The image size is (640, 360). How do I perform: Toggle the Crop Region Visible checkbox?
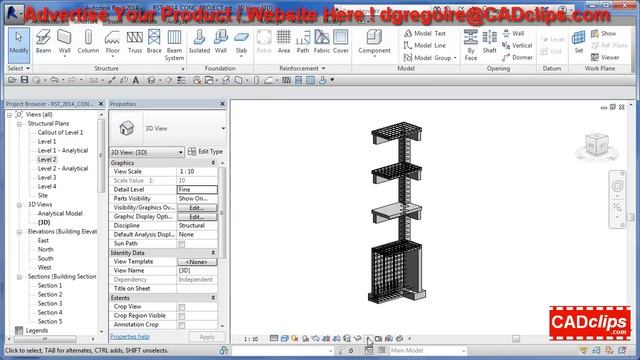click(x=182, y=316)
